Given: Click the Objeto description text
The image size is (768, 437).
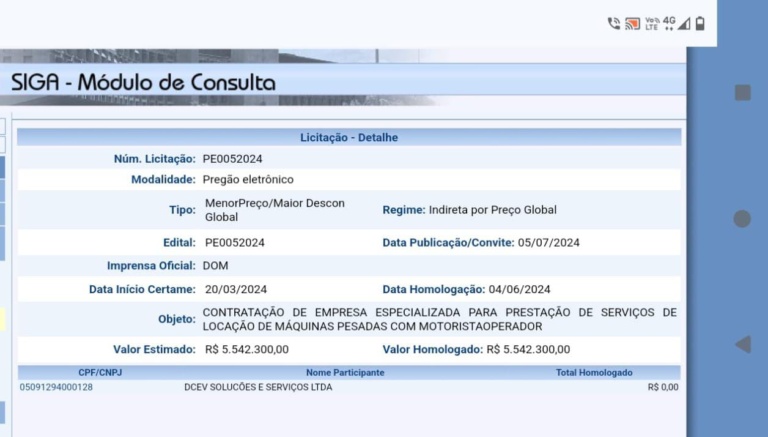Looking at the screenshot, I should [439, 319].
